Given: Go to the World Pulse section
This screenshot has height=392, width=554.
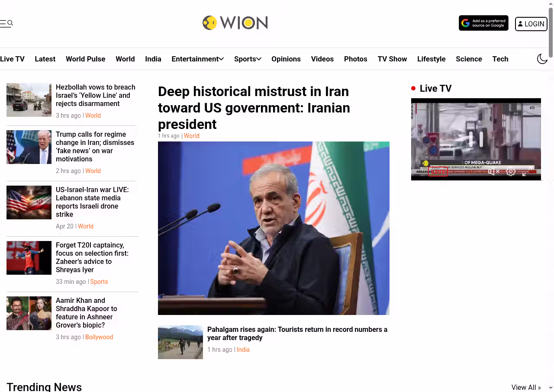Looking at the screenshot, I should pyautogui.click(x=85, y=59).
